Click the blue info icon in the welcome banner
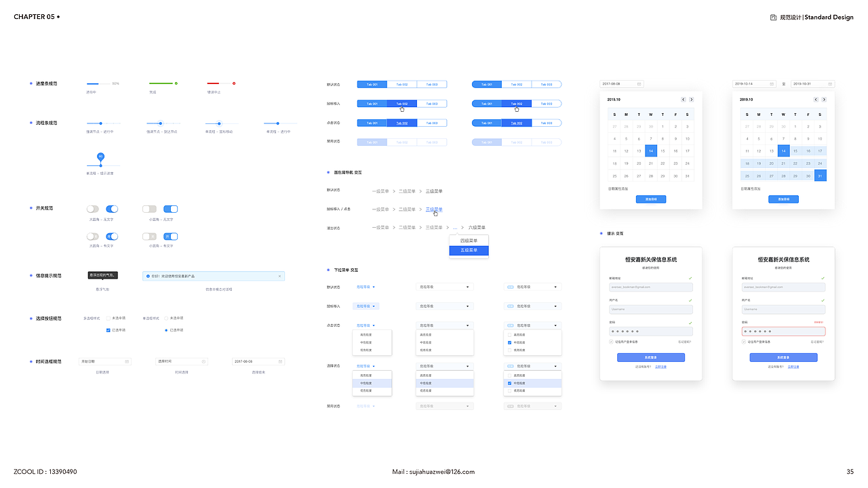The image size is (868, 488). 148,276
